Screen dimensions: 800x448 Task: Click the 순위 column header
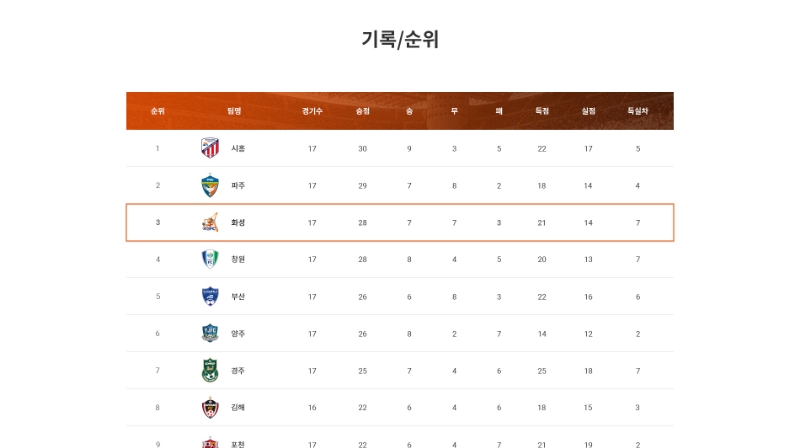(x=158, y=111)
